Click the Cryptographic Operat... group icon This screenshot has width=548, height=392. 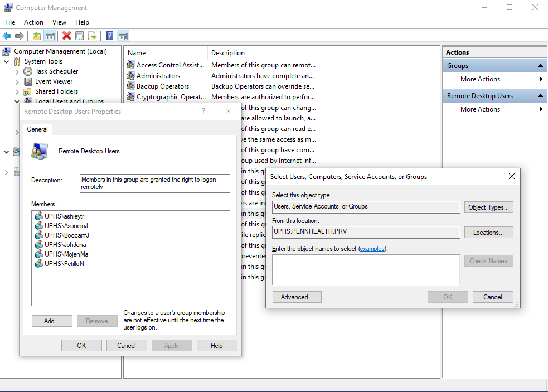click(x=130, y=97)
